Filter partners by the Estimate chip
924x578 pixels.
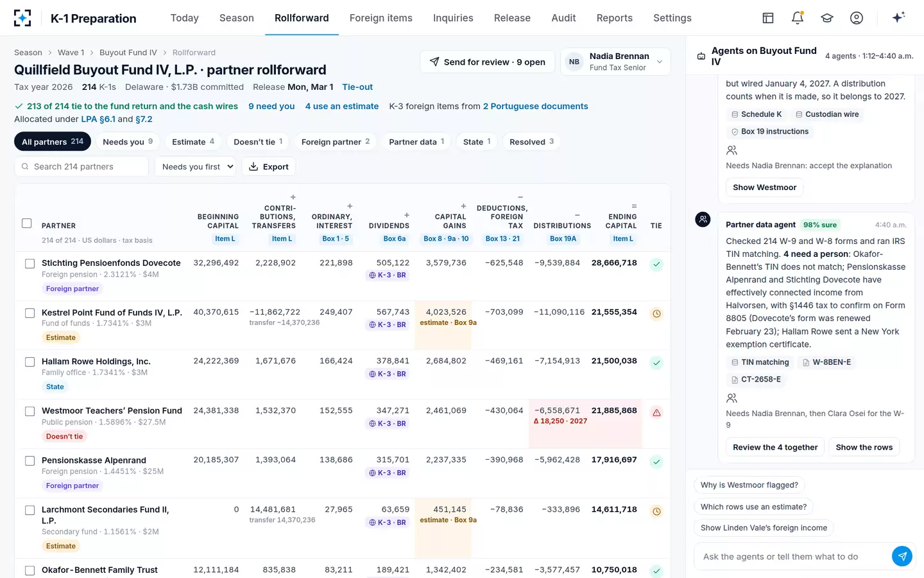[x=193, y=142]
